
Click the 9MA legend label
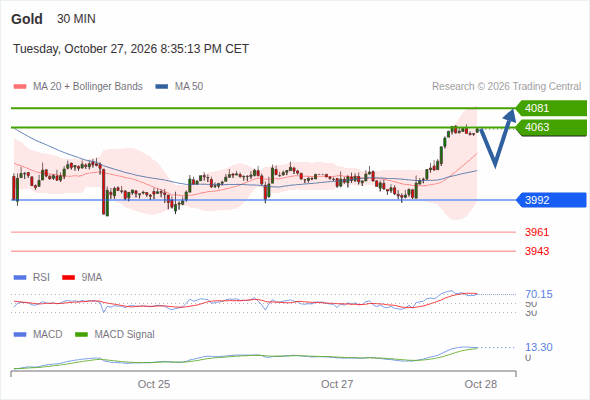pyautogui.click(x=92, y=277)
